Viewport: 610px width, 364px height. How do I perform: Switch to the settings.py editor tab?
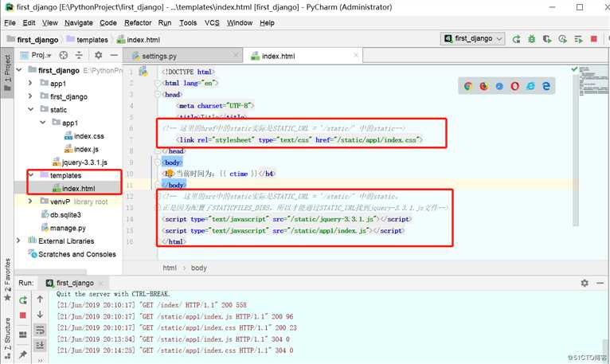point(159,56)
